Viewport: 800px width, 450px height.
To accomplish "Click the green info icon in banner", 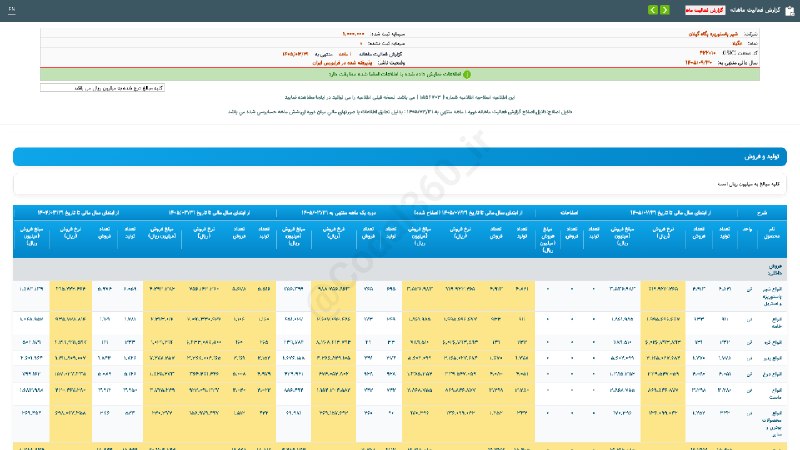I will point(466,74).
